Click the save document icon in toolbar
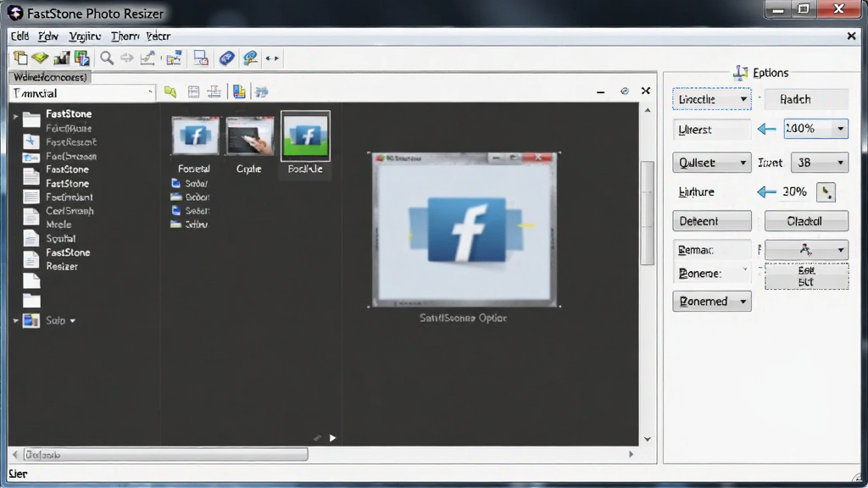The height and width of the screenshot is (488, 868). 201,58
